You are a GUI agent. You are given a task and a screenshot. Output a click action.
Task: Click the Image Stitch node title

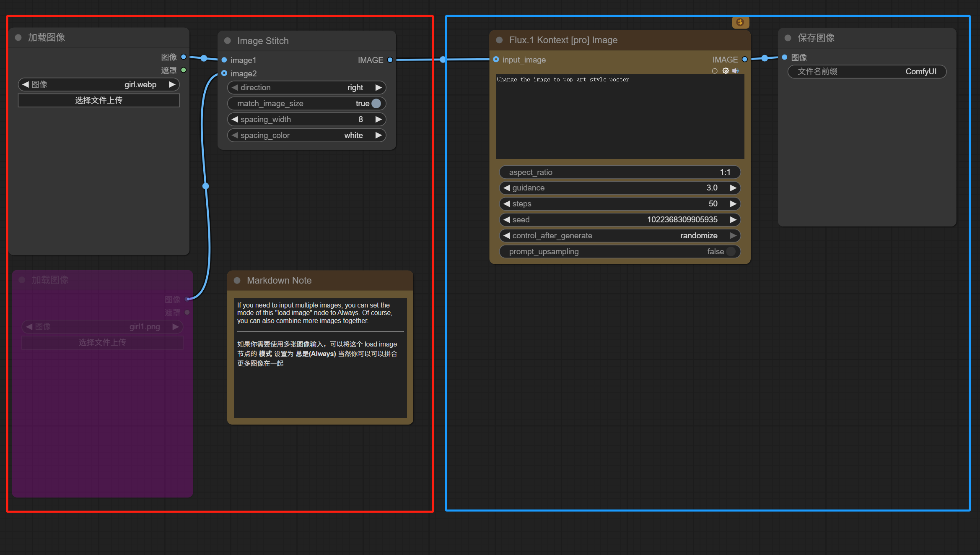[263, 41]
